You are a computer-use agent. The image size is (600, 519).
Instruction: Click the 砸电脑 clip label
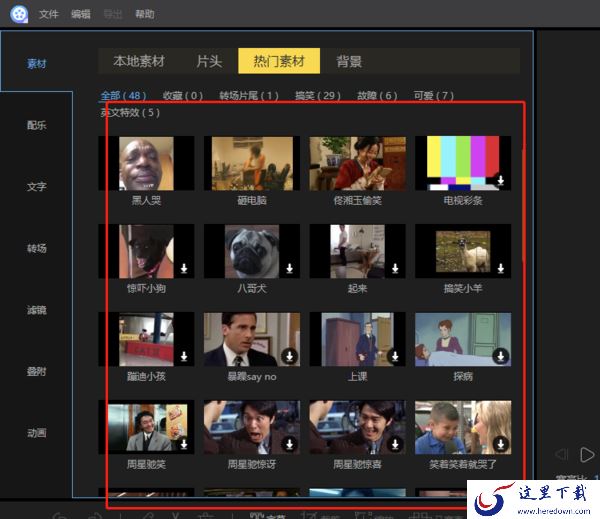point(252,200)
